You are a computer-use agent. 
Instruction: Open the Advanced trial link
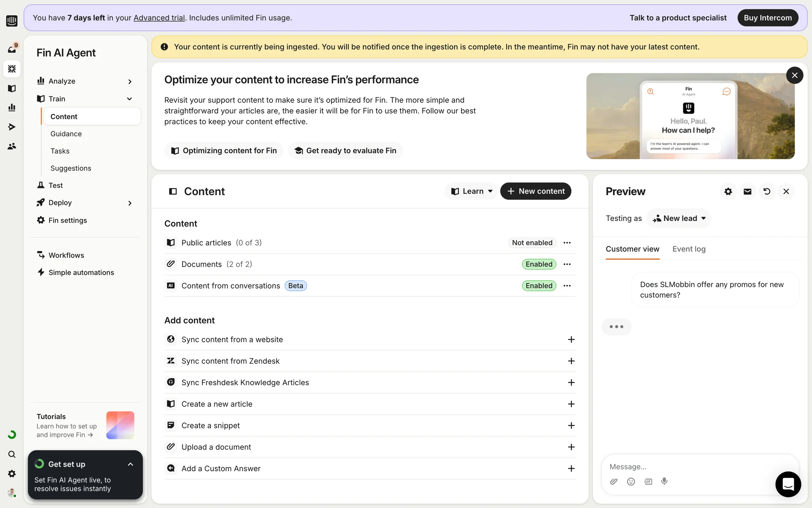tap(159, 18)
